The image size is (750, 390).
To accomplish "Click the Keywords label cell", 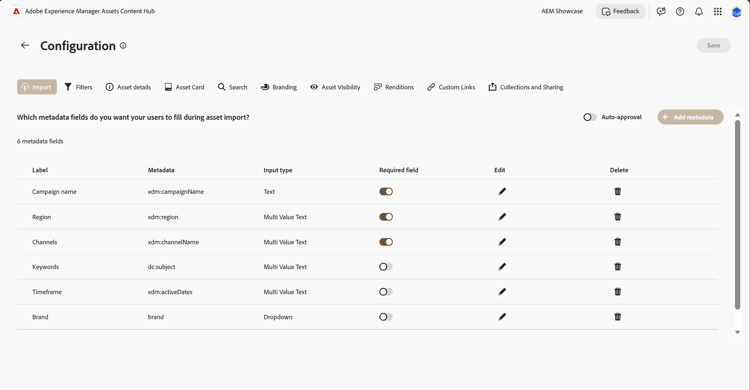I will coord(45,267).
